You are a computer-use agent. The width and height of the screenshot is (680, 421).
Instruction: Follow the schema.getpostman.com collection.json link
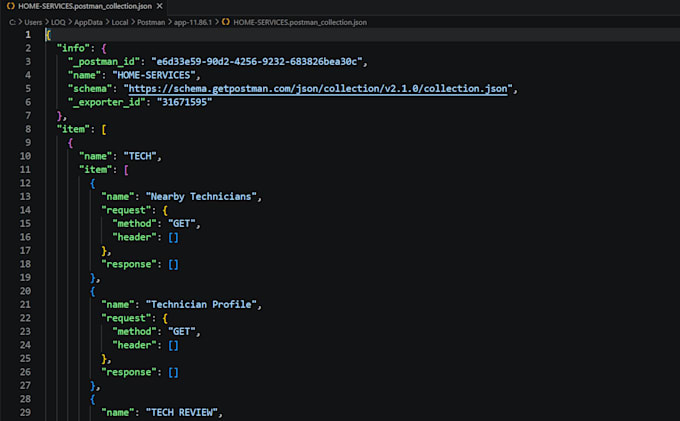pyautogui.click(x=318, y=88)
